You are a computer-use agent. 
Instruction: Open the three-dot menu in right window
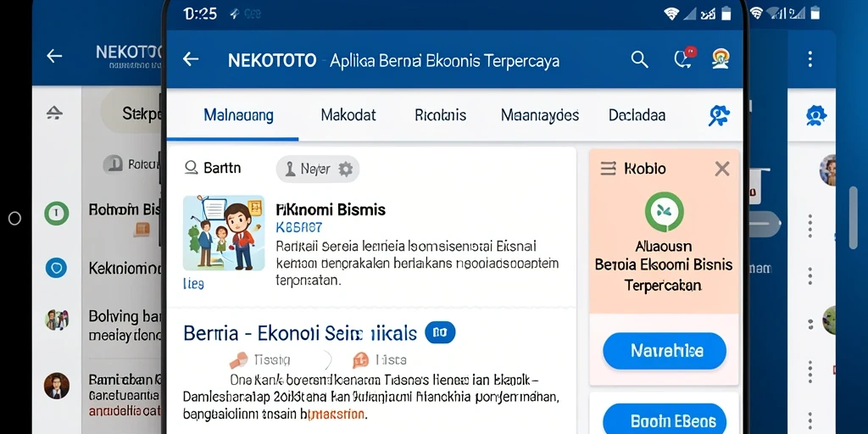coord(810,58)
